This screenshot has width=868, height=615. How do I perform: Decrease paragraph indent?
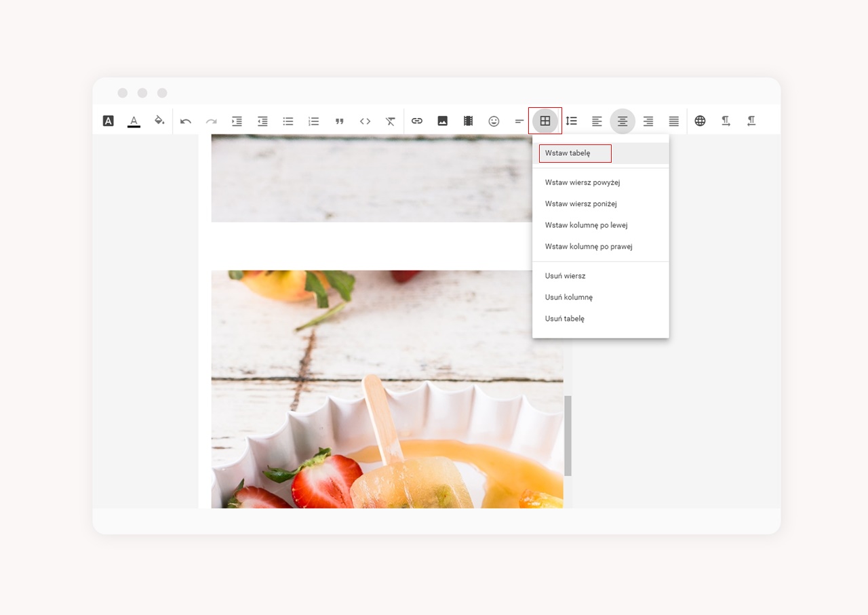262,121
